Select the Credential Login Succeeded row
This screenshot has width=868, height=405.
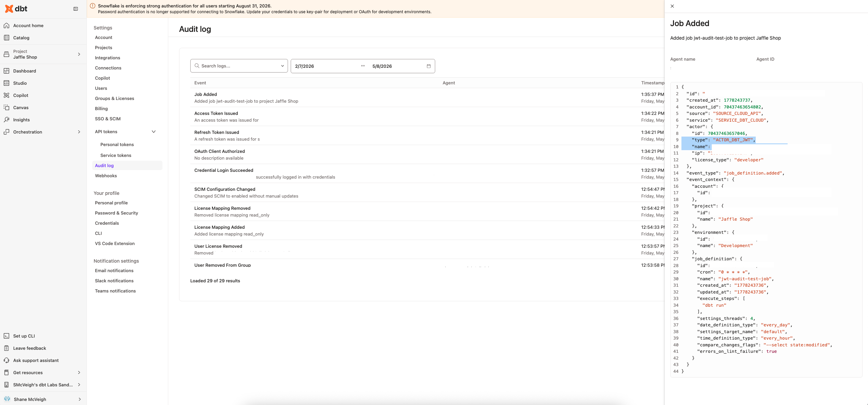[427, 174]
